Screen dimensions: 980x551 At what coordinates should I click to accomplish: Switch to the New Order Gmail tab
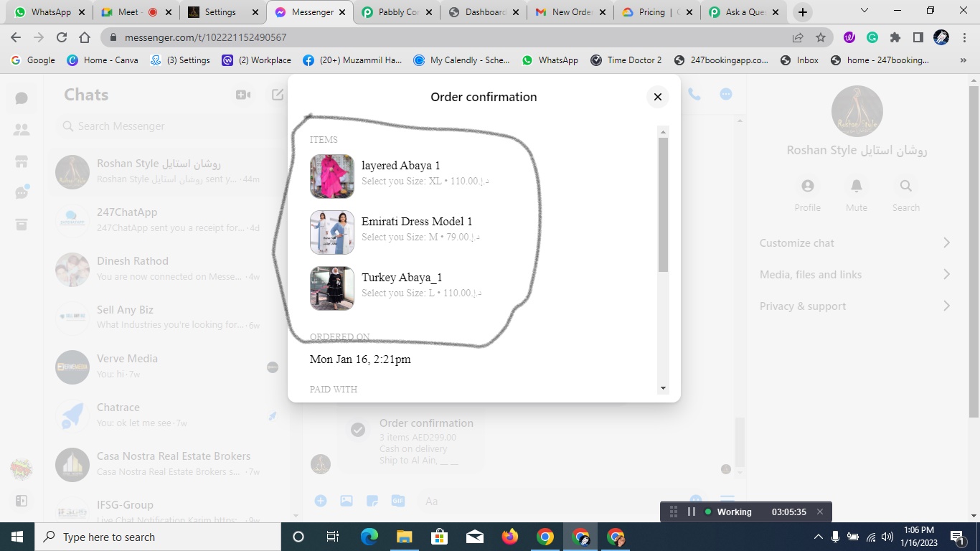(x=570, y=12)
